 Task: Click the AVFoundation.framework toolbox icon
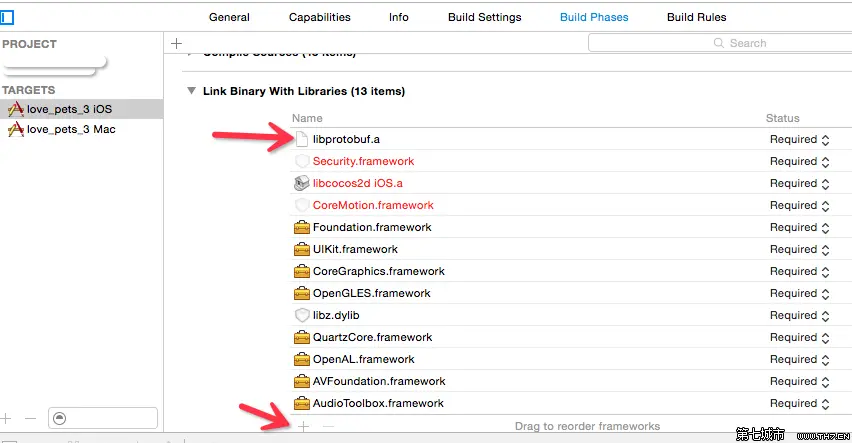coord(302,381)
